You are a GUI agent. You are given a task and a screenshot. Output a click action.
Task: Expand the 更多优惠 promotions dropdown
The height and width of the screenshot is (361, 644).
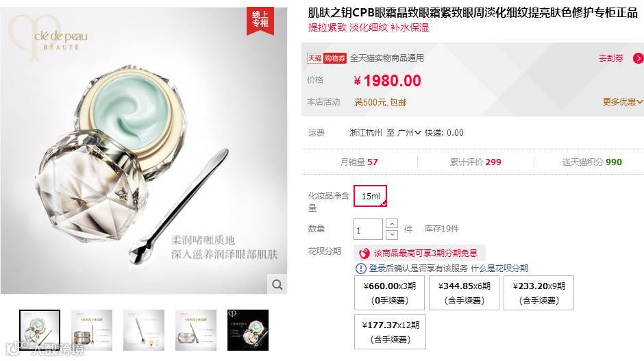tap(623, 102)
